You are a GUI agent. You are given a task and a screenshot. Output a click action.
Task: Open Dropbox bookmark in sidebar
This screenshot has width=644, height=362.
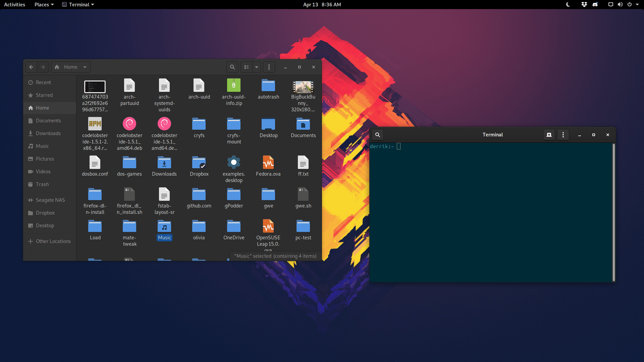point(50,213)
